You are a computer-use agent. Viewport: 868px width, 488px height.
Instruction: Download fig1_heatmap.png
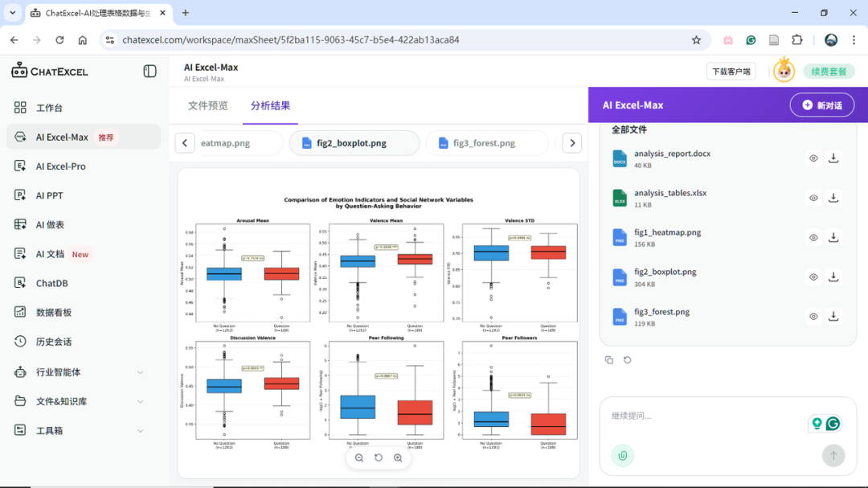pos(833,237)
